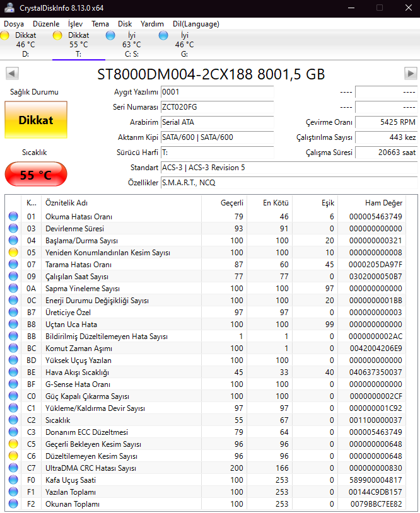Screen dimensions: 420x513
Task: Click yellow warning icon for Geçerli Bekleyen Kesim
Action: [13, 444]
